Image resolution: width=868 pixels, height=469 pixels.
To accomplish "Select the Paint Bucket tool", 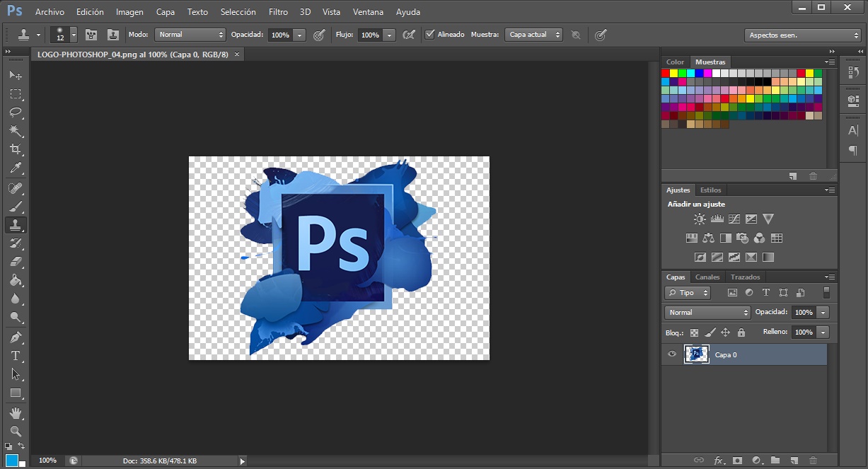I will [x=16, y=280].
